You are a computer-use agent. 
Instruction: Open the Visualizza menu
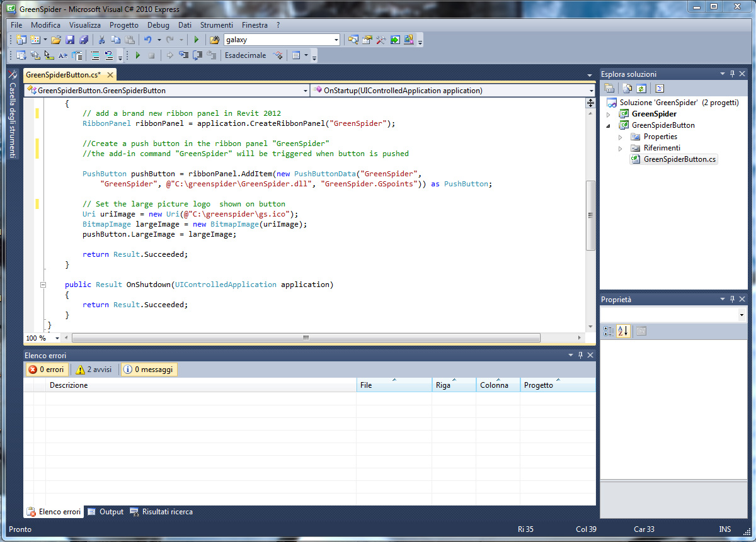point(85,25)
